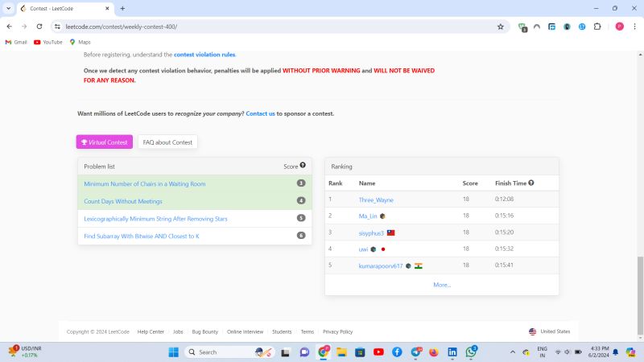Open the pink Chrome profile avatar
Image resolution: width=644 pixels, height=362 pixels.
619,27
